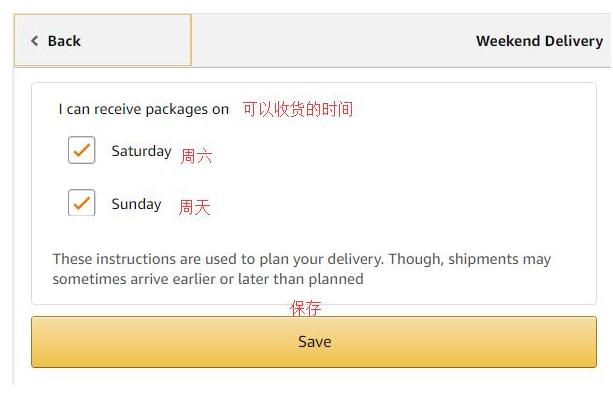Click the red 周天 annotation beside Sunday
The height and width of the screenshot is (400, 613).
194,207
